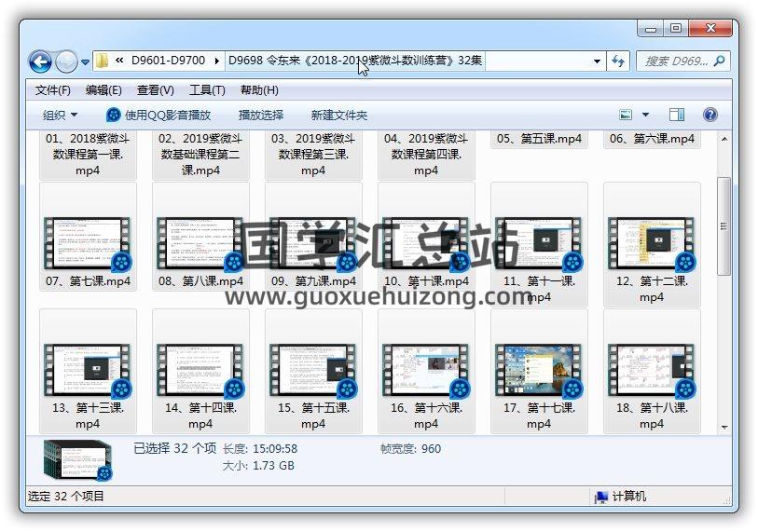
Task: Click the 计算机 status bar icon
Action: (x=601, y=497)
